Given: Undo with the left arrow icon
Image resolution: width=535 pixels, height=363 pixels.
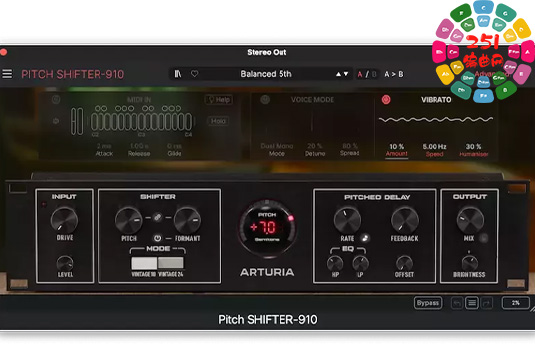Looking at the screenshot, I should click(x=457, y=303).
